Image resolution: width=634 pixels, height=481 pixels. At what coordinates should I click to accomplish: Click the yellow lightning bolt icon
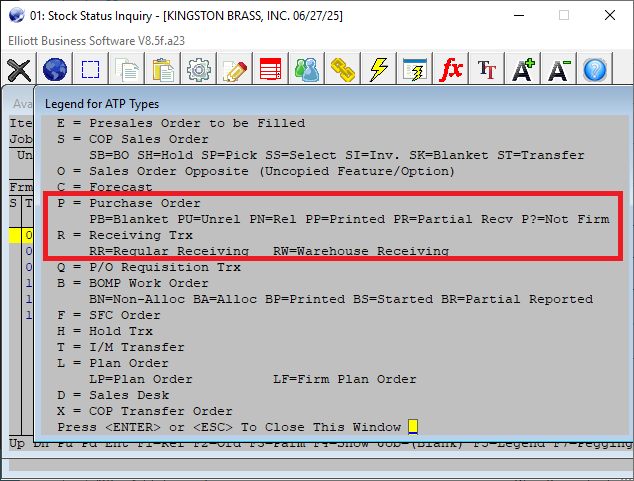click(x=379, y=70)
